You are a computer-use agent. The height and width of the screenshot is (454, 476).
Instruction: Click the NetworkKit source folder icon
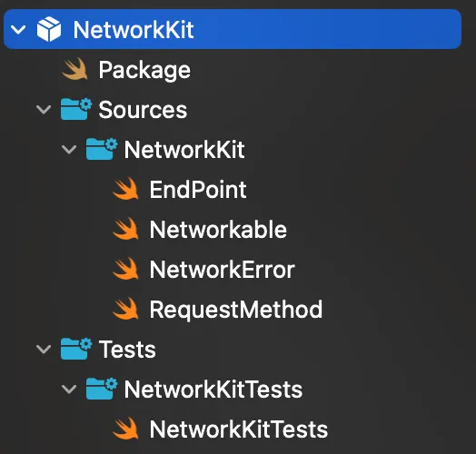point(102,149)
